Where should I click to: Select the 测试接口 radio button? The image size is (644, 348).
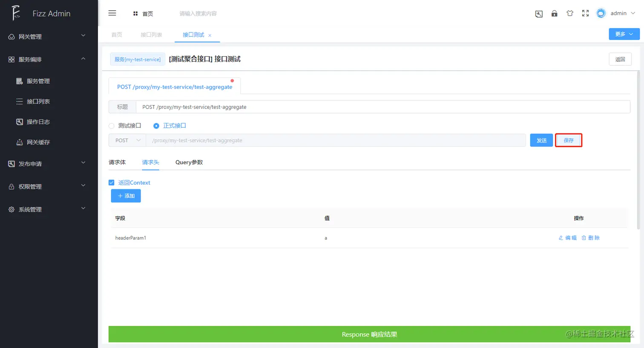112,126
